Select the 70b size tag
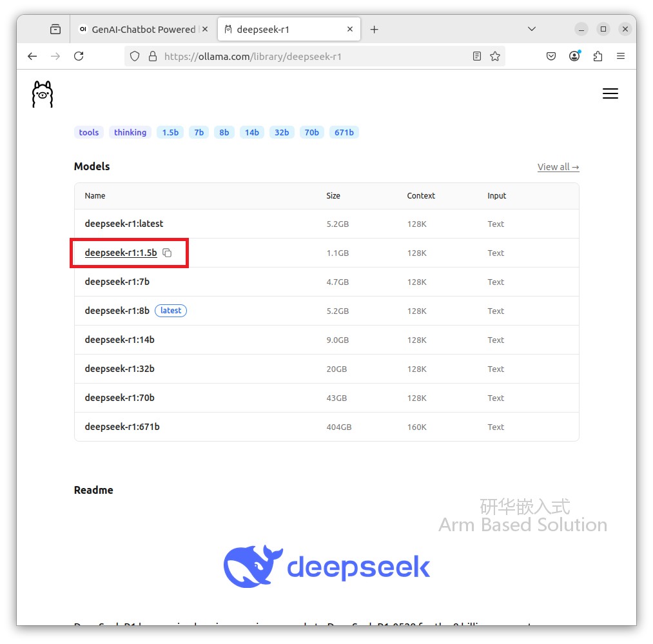653x644 pixels. tap(311, 132)
